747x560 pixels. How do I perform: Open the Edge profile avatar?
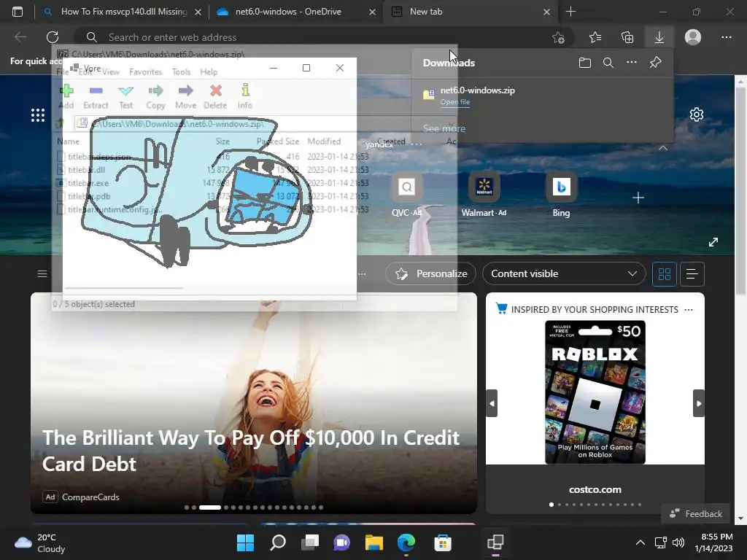click(x=693, y=37)
